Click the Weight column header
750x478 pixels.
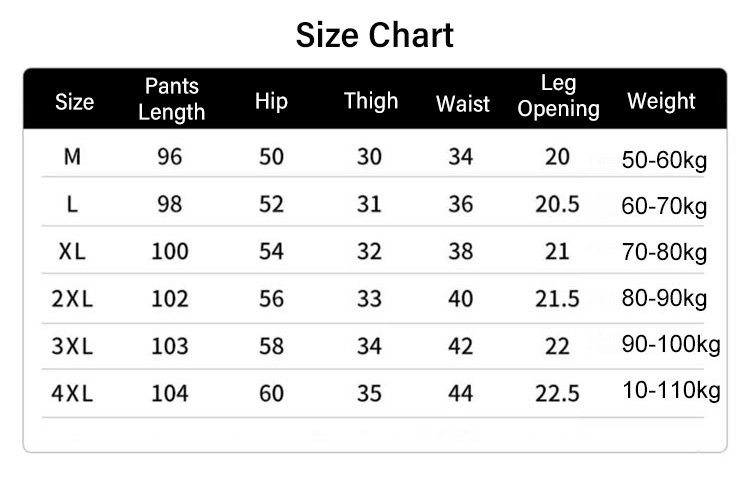click(x=661, y=101)
